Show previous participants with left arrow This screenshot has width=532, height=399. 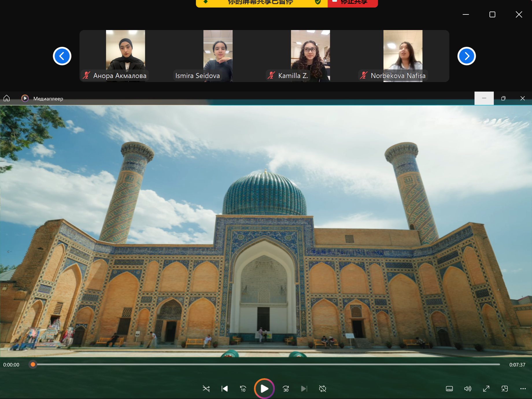pyautogui.click(x=62, y=56)
